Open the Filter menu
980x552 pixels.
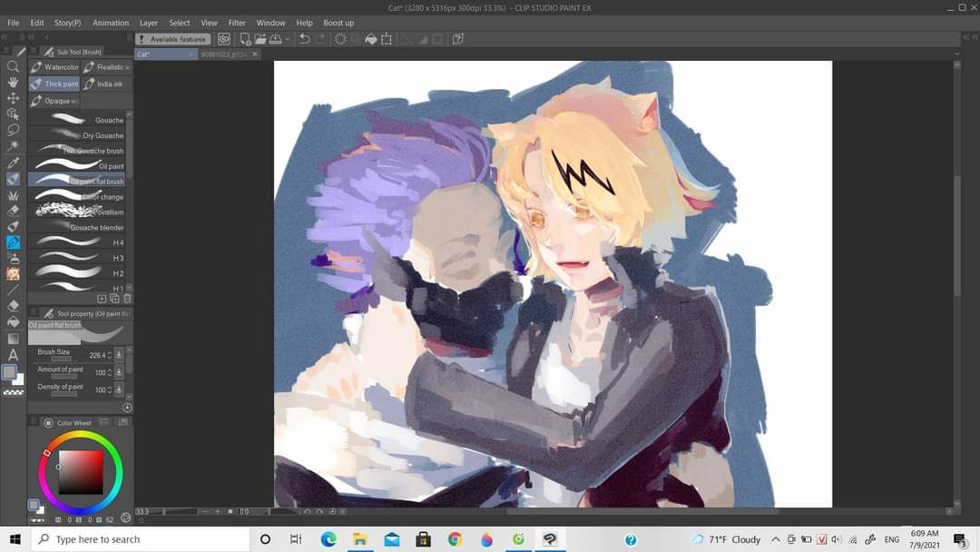pyautogui.click(x=237, y=23)
